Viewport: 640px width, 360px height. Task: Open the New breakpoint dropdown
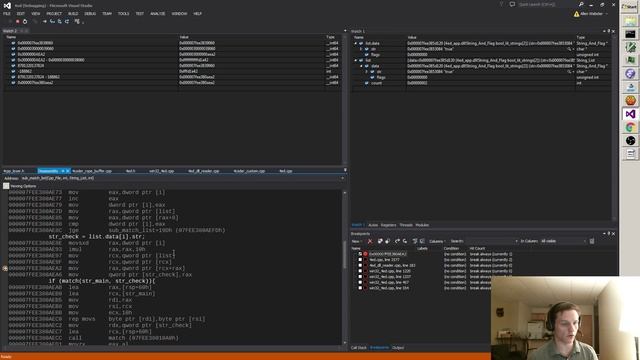(357, 241)
